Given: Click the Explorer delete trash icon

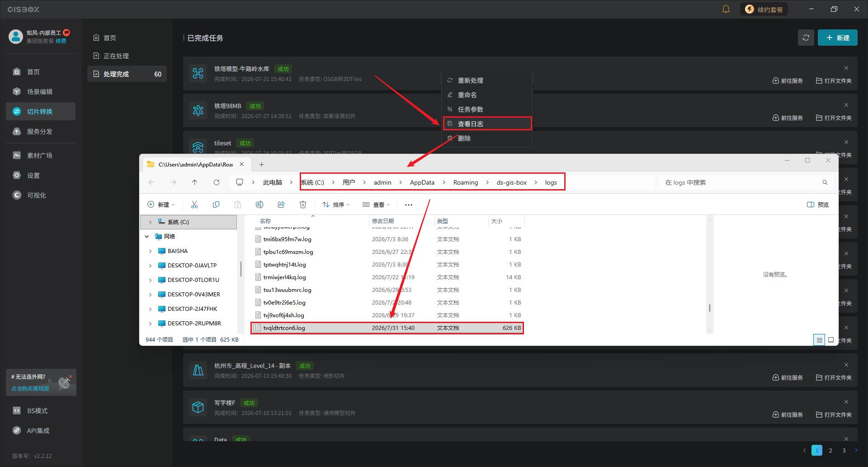Looking at the screenshot, I should click(303, 205).
